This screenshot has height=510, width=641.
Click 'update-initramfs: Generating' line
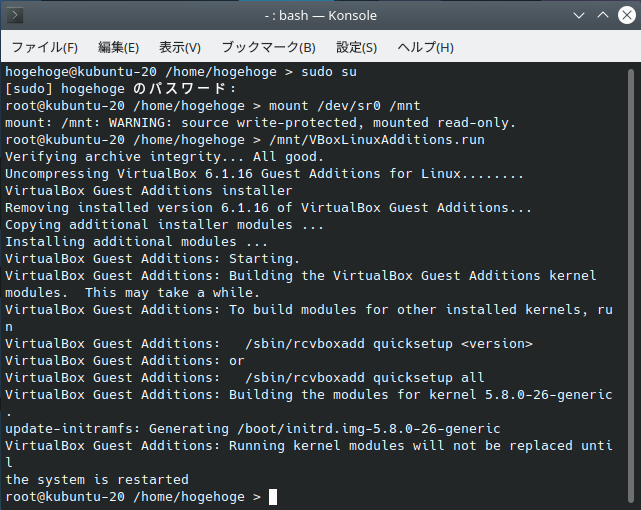(x=253, y=429)
